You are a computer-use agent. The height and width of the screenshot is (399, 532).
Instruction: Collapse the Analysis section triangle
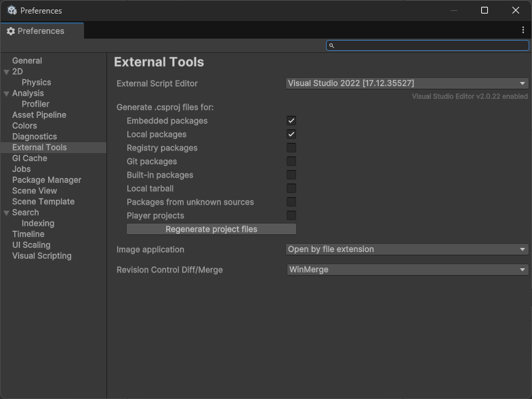6,93
